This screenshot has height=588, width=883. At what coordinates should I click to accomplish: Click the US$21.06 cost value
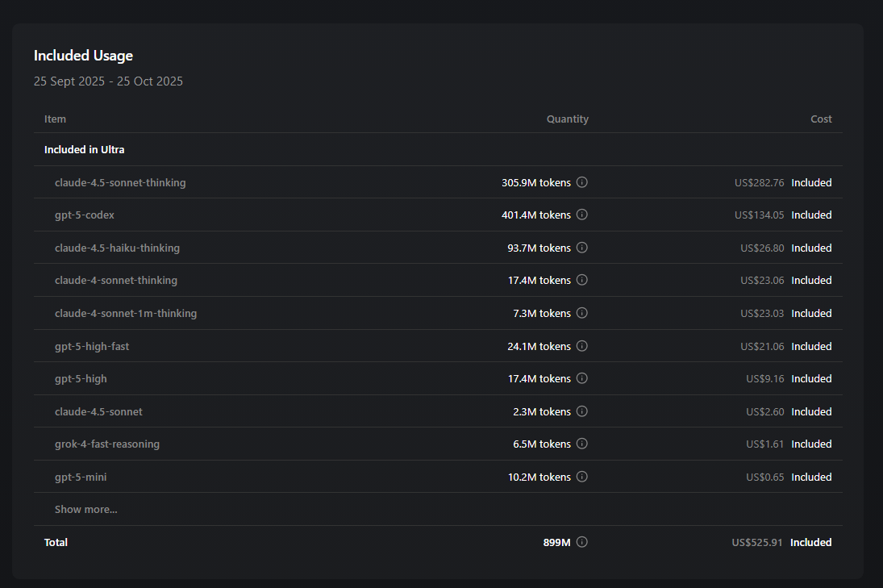762,346
